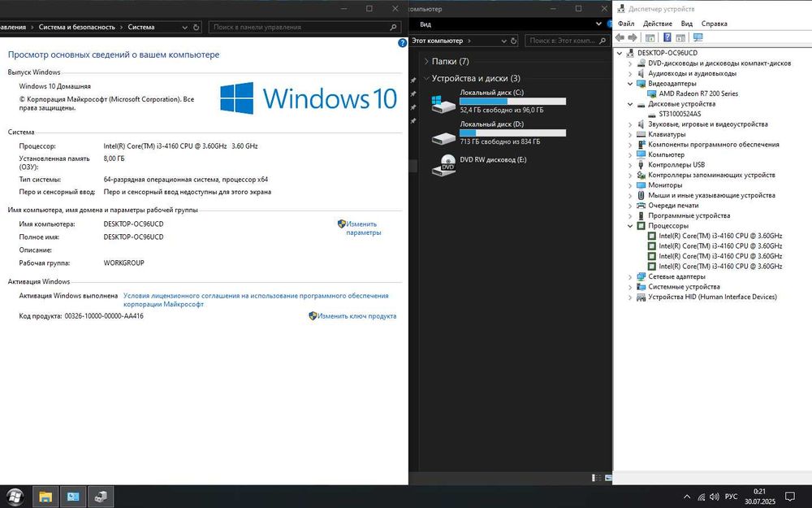Focus Поиск в панели управления search field
The width and height of the screenshot is (812, 508).
coord(298,27)
